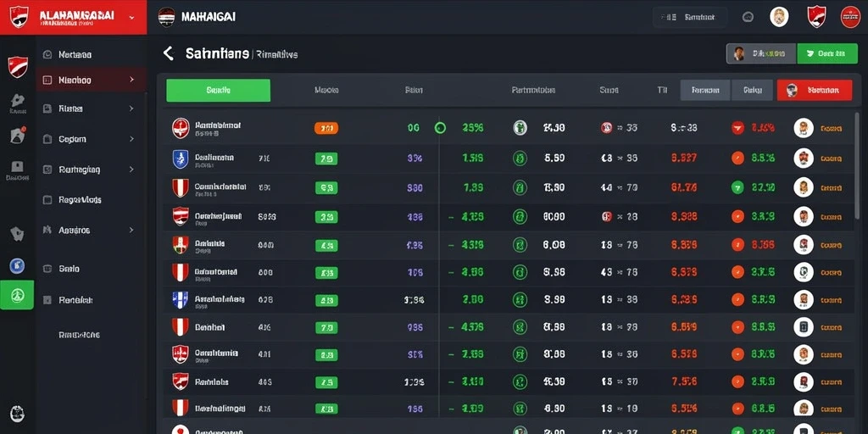Click the round crest icon at the rail bottom
The height and width of the screenshot is (434, 868).
[17, 414]
